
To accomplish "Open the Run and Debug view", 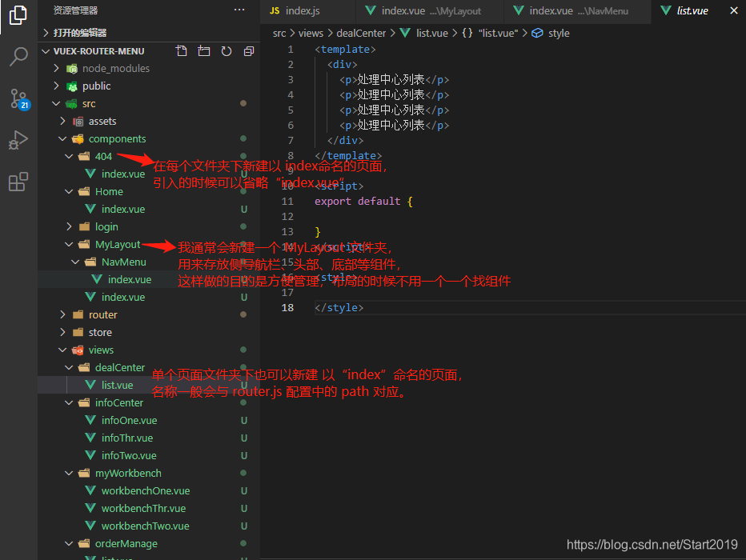I will 18,140.
